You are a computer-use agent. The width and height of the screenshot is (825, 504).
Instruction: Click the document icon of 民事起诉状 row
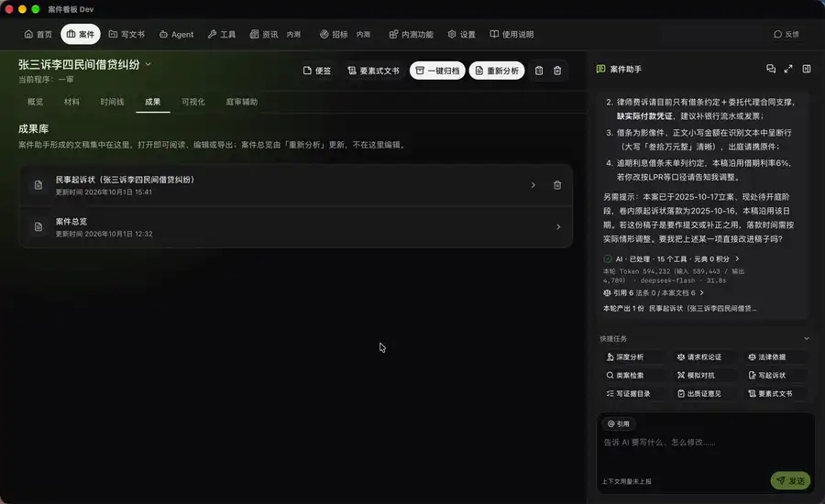coord(38,185)
